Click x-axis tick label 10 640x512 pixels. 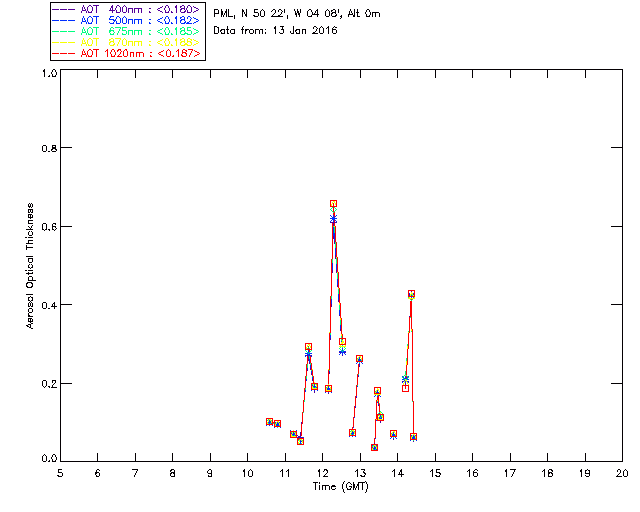coord(247,473)
